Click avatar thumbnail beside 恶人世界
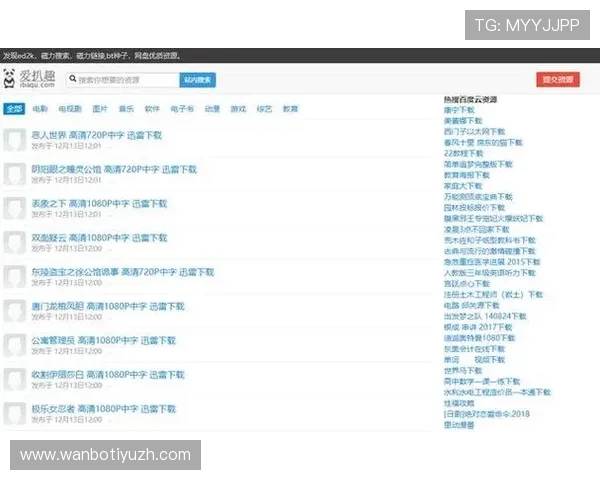The width and height of the screenshot is (600, 480). 15,140
